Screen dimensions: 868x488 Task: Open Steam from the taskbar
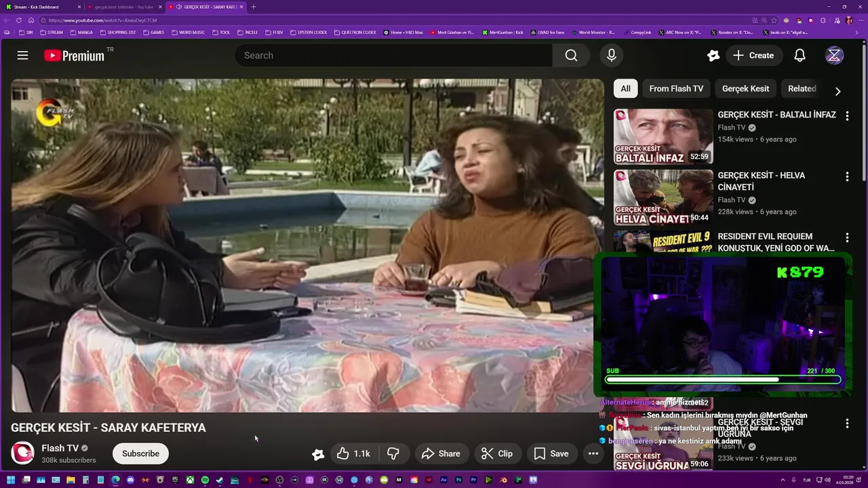tap(220, 480)
